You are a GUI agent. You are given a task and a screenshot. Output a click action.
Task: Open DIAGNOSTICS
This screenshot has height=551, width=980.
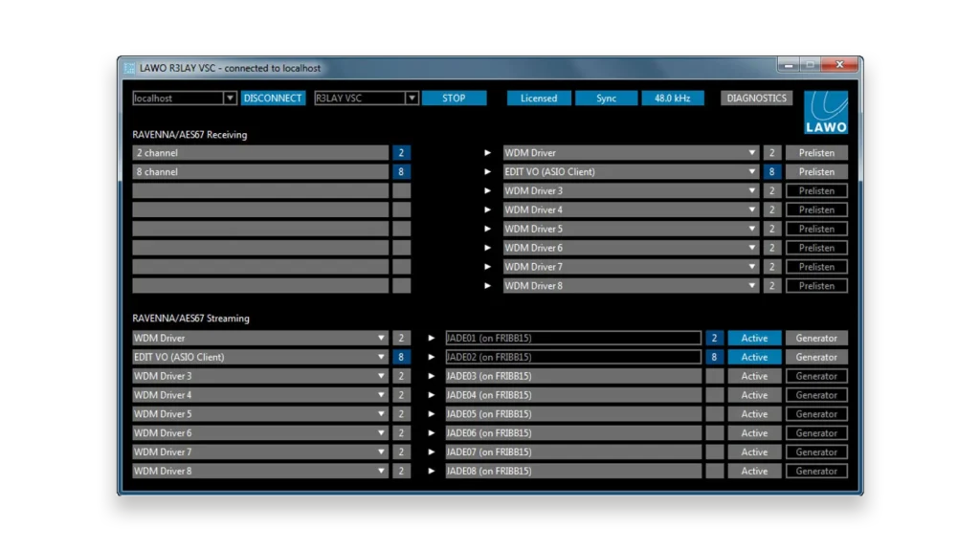coord(756,99)
